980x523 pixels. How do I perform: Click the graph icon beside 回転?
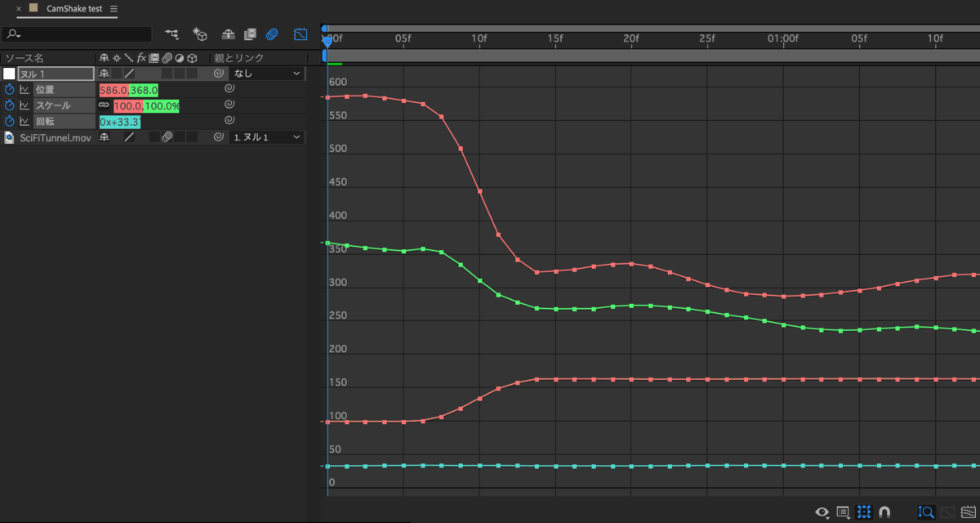coord(24,121)
